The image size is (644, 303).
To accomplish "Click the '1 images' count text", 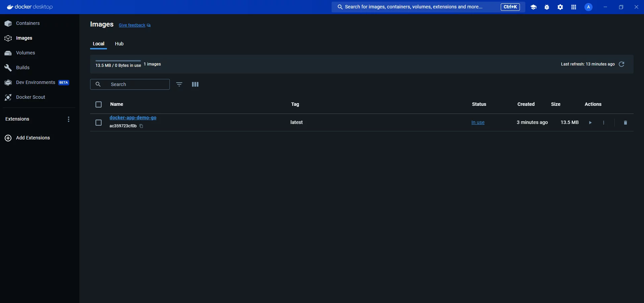I will 152,64.
